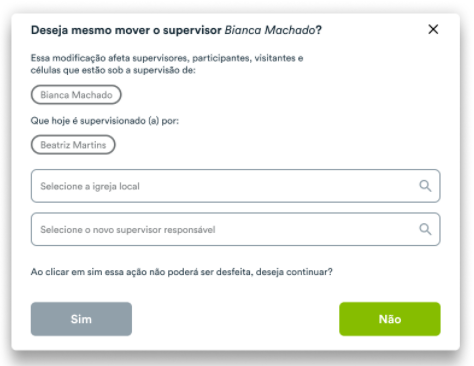Select the Beatriz Martins chip

click(x=73, y=145)
